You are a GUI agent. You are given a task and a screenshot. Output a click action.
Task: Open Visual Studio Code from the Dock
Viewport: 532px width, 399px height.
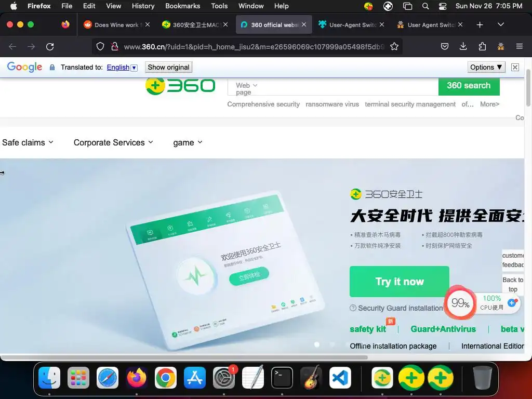pyautogui.click(x=340, y=378)
